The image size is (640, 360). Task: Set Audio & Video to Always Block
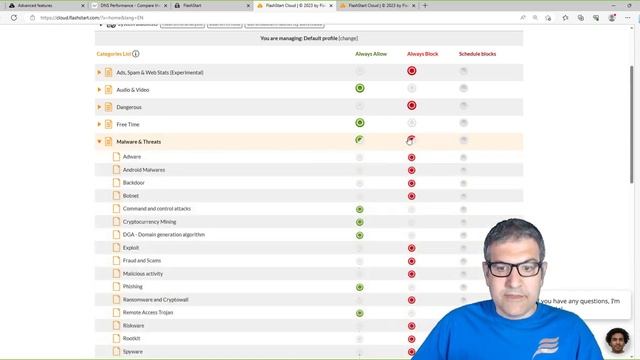pos(411,88)
